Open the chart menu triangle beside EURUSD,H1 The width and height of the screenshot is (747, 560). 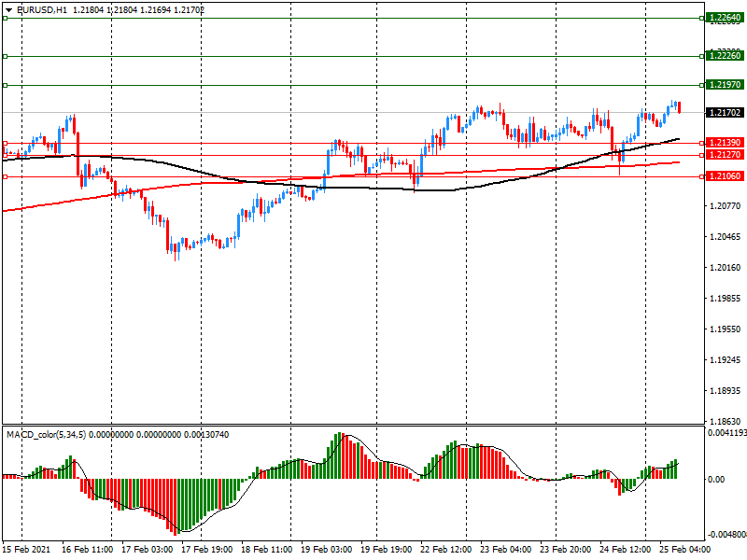coord(7,8)
